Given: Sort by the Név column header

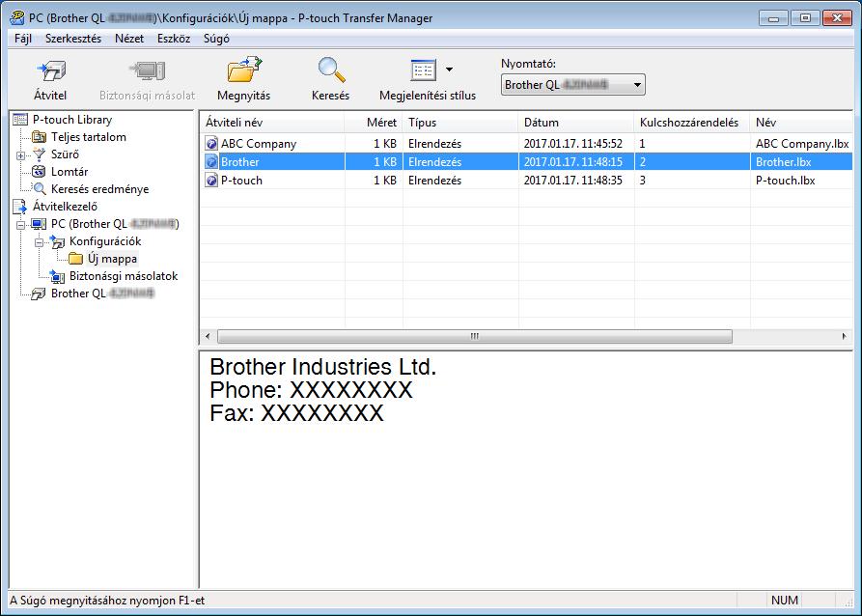Looking at the screenshot, I should tap(801, 122).
